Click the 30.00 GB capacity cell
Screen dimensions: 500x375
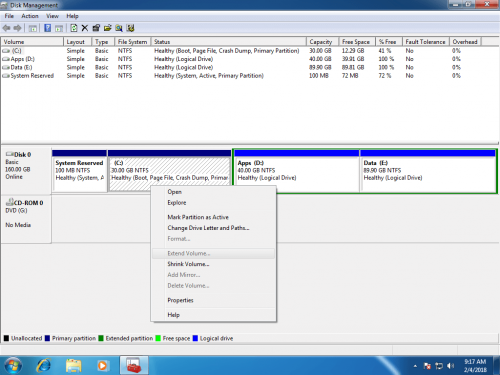pyautogui.click(x=320, y=51)
